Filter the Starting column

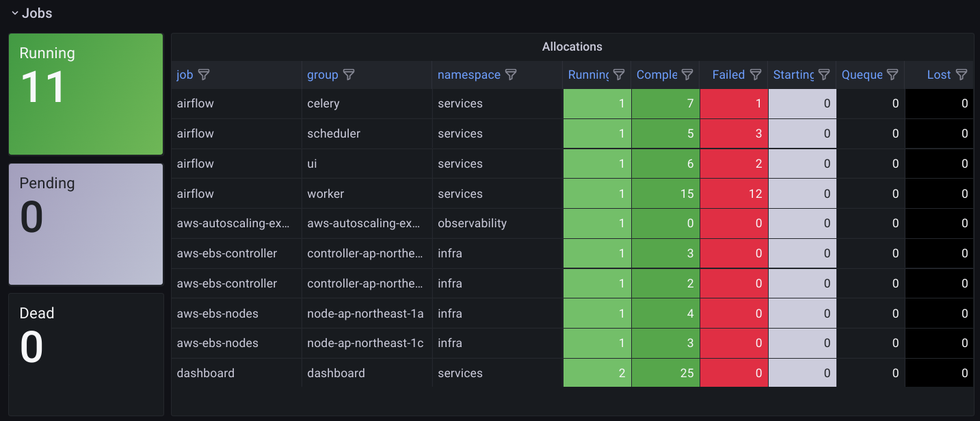pos(824,75)
